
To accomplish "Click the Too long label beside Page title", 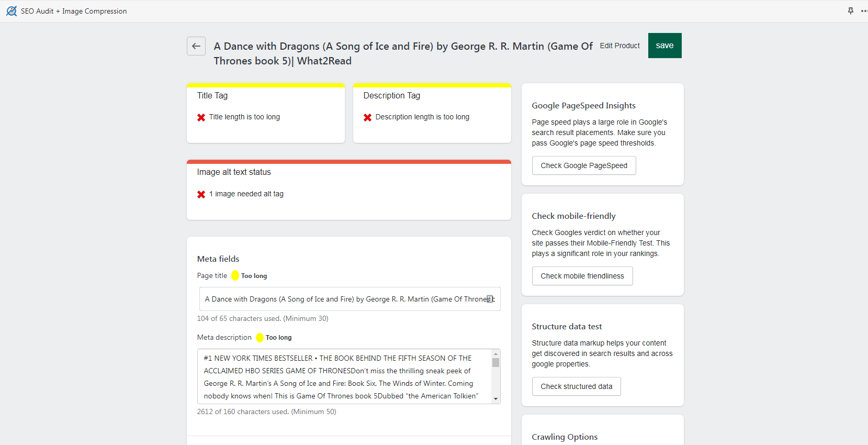I will [254, 276].
